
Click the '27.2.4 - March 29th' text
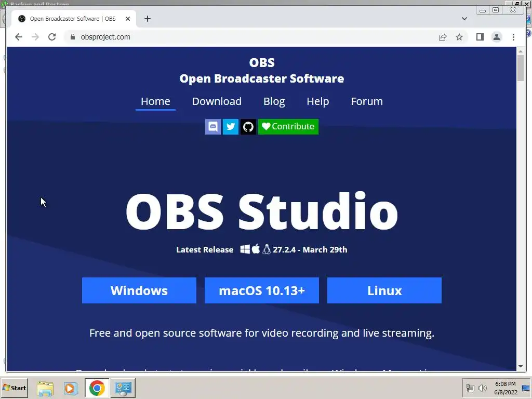310,250
